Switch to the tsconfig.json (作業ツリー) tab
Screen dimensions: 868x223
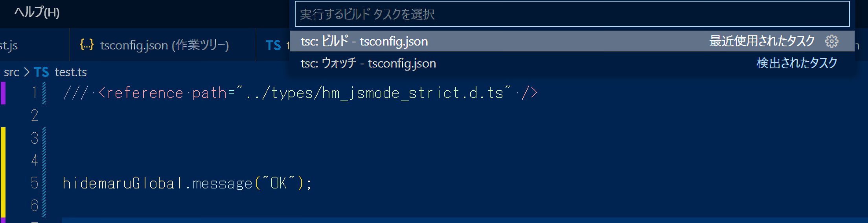pyautogui.click(x=164, y=45)
